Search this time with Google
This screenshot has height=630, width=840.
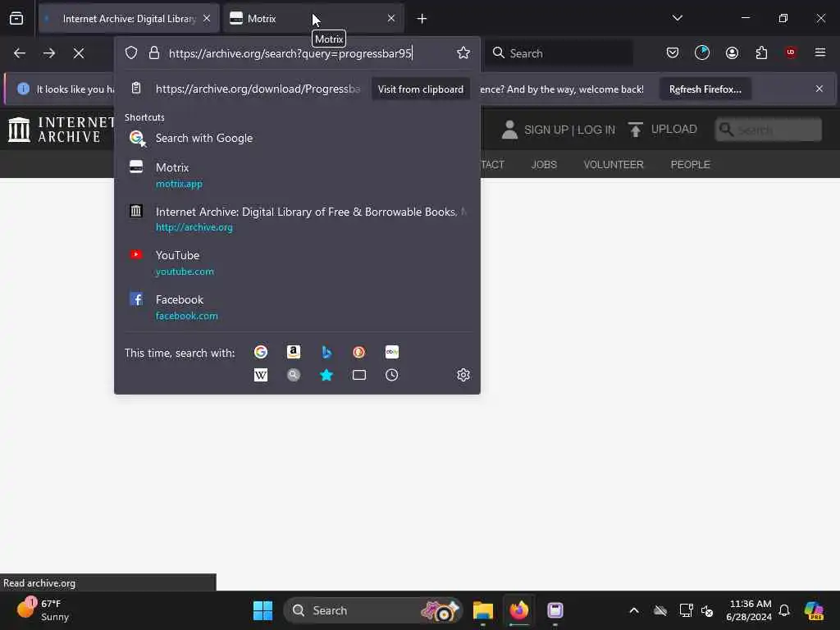click(x=261, y=352)
